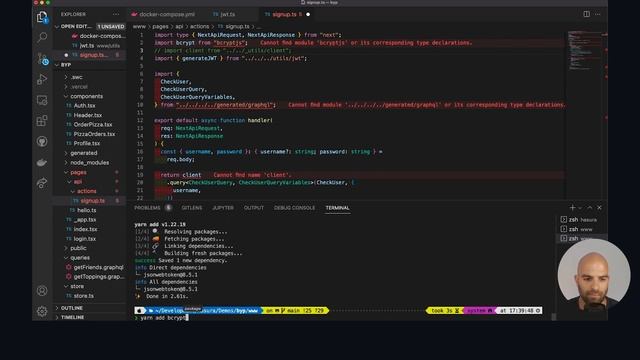Open Auth.tsx in file tree

coord(89,106)
